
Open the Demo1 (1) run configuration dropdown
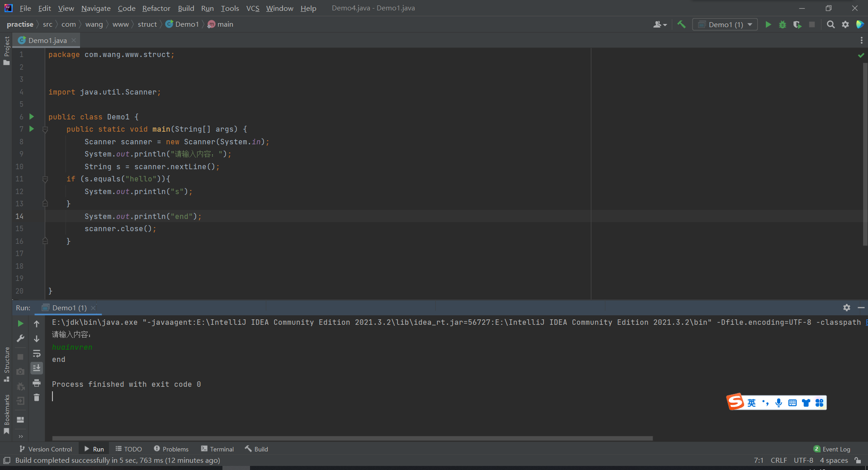(x=725, y=24)
